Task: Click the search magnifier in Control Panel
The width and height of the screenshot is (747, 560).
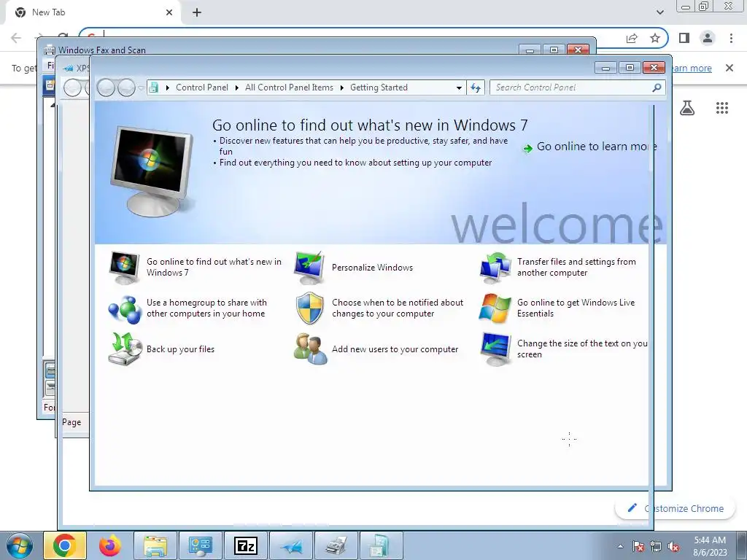Action: [657, 87]
